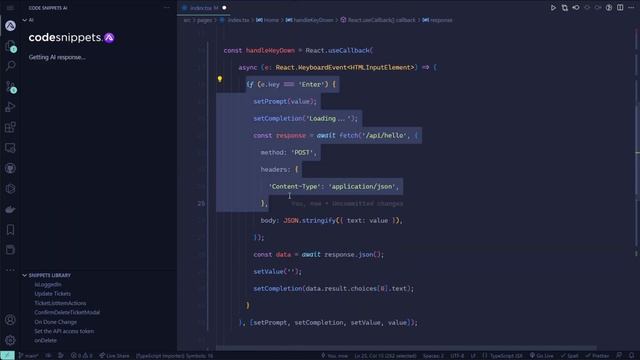
Task: Open the Accounts icon in activity bar
Action: [x=10, y=320]
